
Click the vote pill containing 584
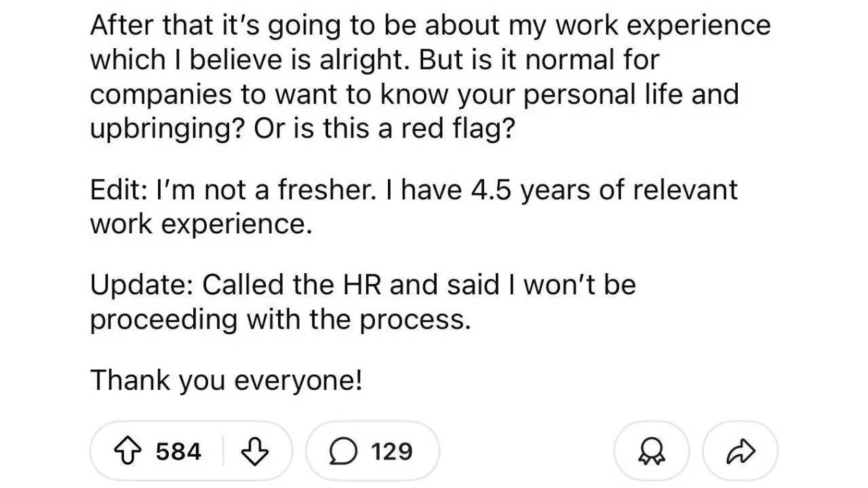pos(190,450)
